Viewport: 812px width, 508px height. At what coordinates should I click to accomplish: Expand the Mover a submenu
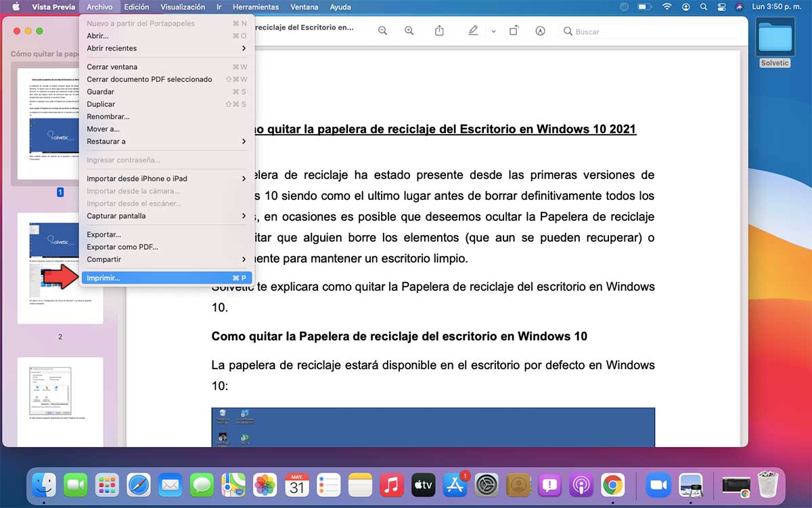click(135, 129)
